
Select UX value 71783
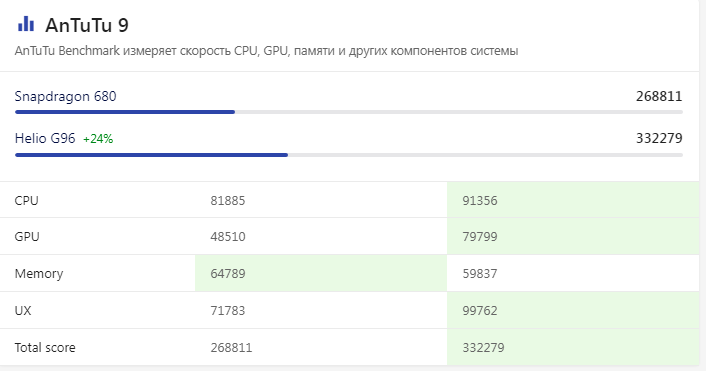(x=228, y=311)
